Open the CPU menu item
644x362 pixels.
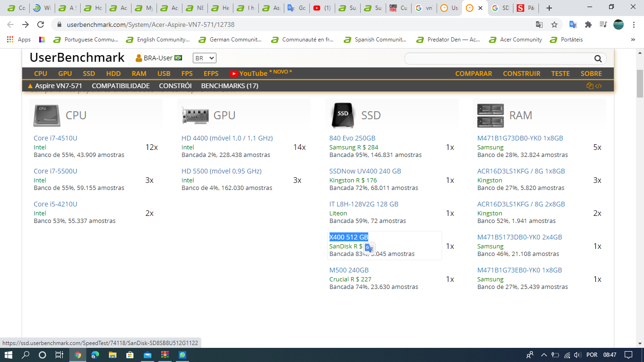click(41, 74)
